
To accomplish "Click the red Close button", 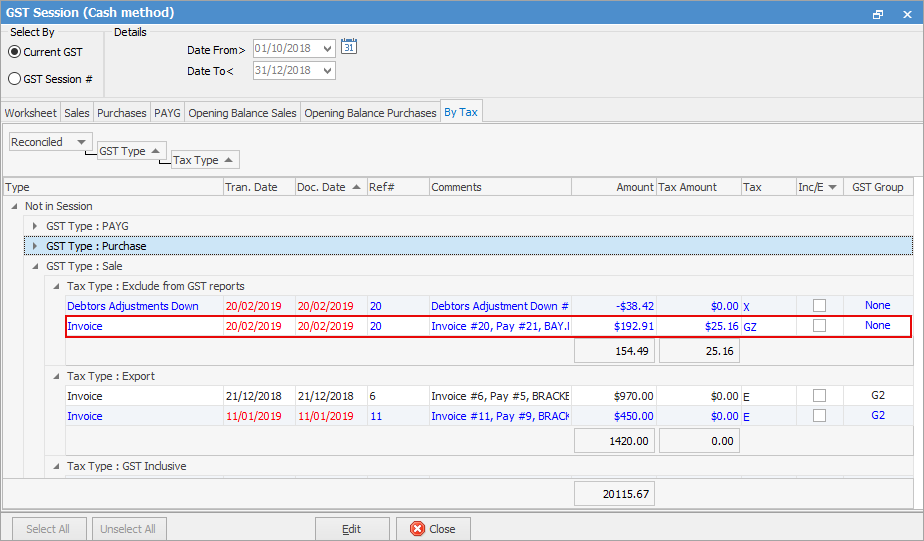I will (433, 529).
